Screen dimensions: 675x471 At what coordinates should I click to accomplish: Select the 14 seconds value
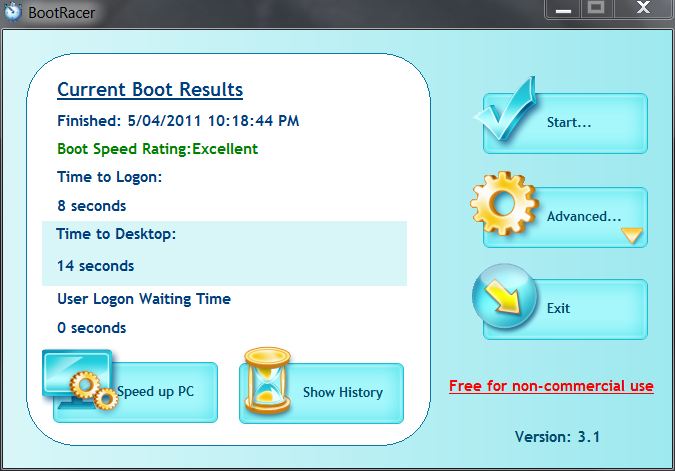click(x=96, y=266)
